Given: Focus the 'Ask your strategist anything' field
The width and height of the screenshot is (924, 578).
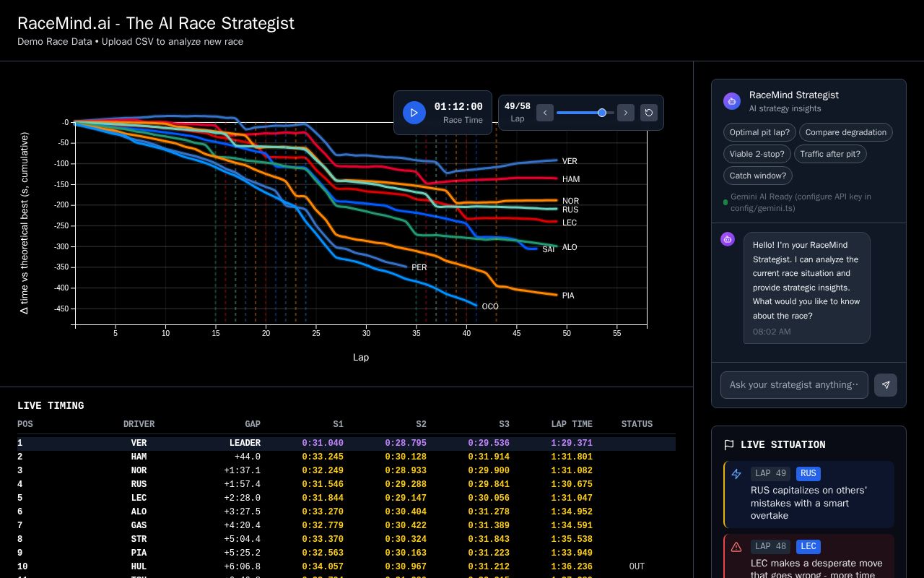Looking at the screenshot, I should tap(794, 385).
